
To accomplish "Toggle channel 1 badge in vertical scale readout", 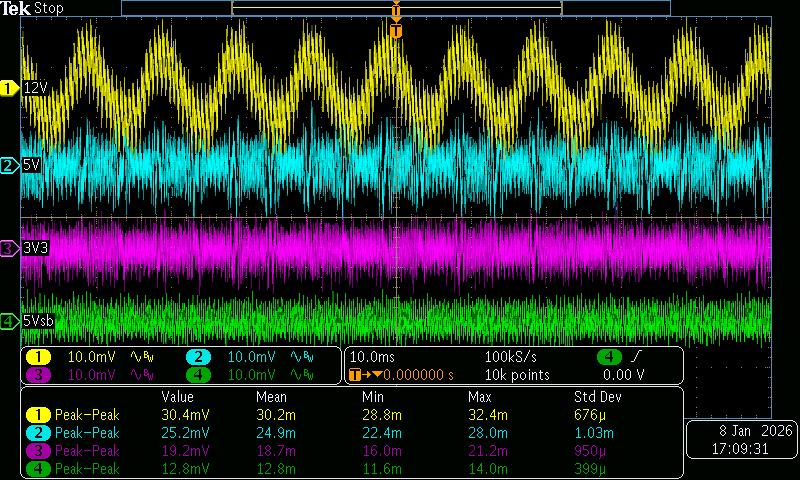I will point(38,357).
